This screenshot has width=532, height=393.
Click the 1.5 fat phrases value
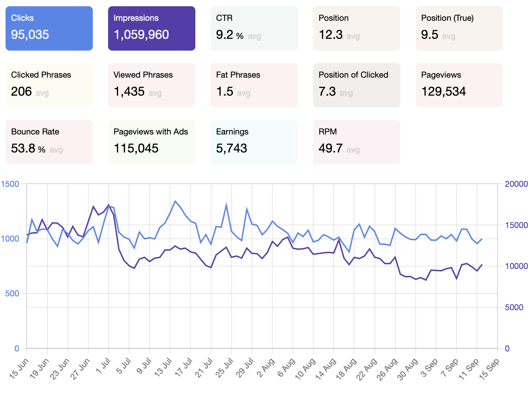click(225, 91)
